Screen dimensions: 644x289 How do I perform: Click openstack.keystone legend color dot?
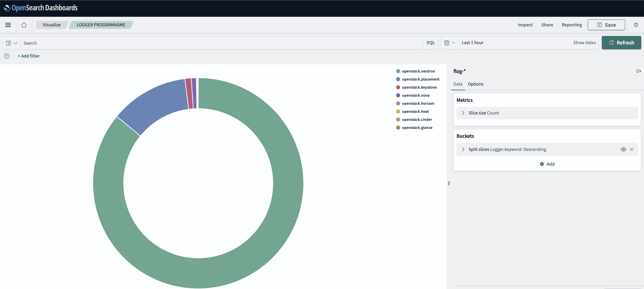398,87
